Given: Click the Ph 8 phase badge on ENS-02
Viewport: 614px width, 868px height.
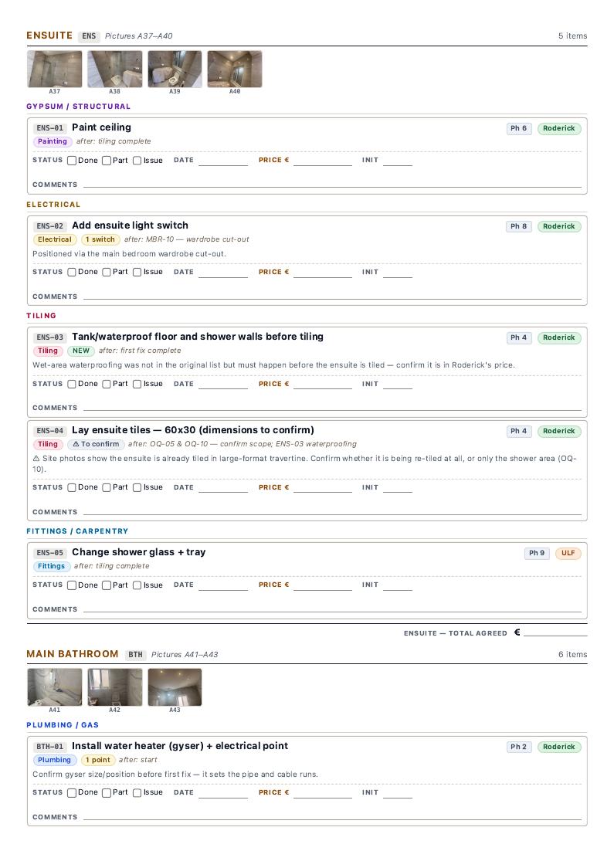Looking at the screenshot, I should pyautogui.click(x=519, y=226).
